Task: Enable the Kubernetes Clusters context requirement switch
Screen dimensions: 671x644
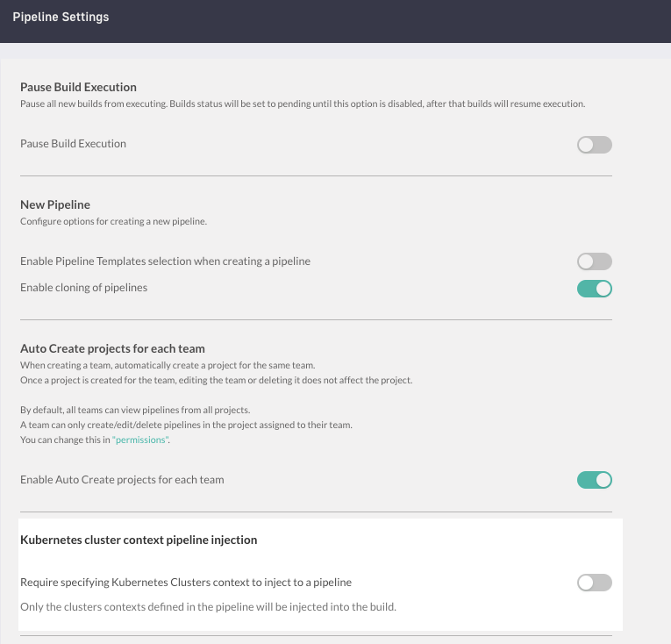Action: tap(594, 583)
